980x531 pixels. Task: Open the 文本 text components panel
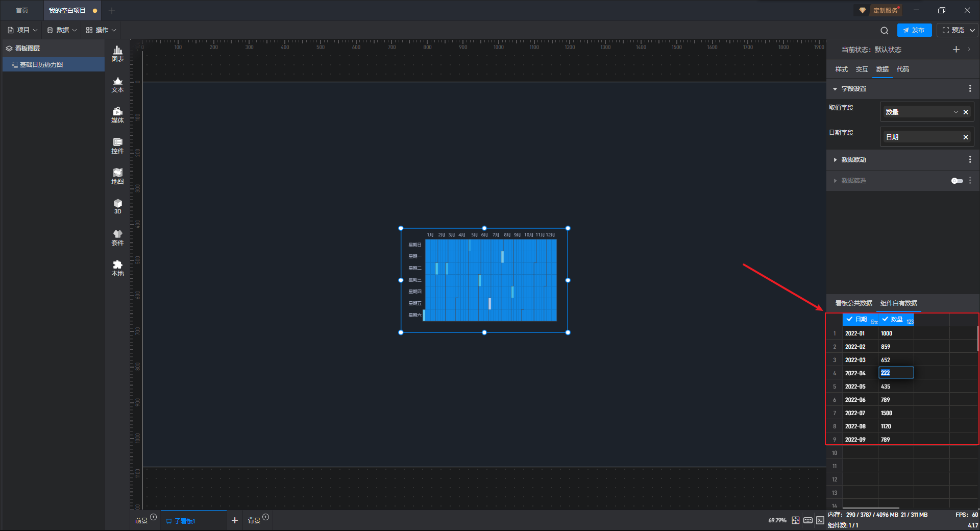tap(117, 84)
